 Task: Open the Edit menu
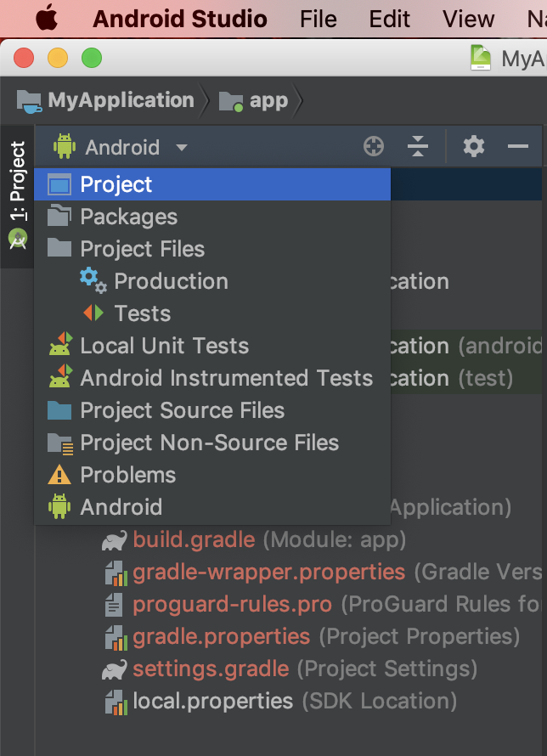389,20
